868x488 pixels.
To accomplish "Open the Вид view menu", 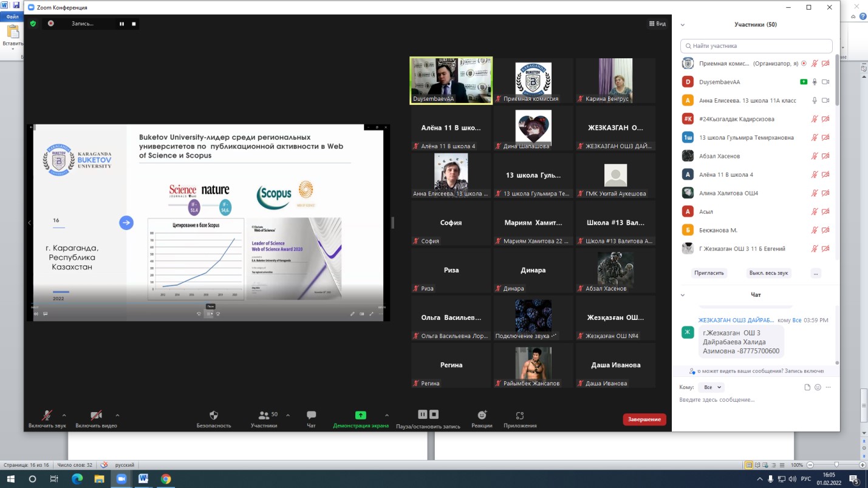I will 657,24.
